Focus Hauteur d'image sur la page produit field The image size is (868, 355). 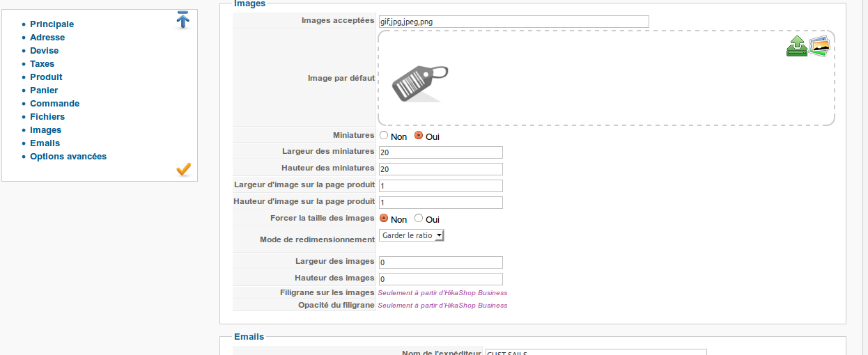point(440,203)
